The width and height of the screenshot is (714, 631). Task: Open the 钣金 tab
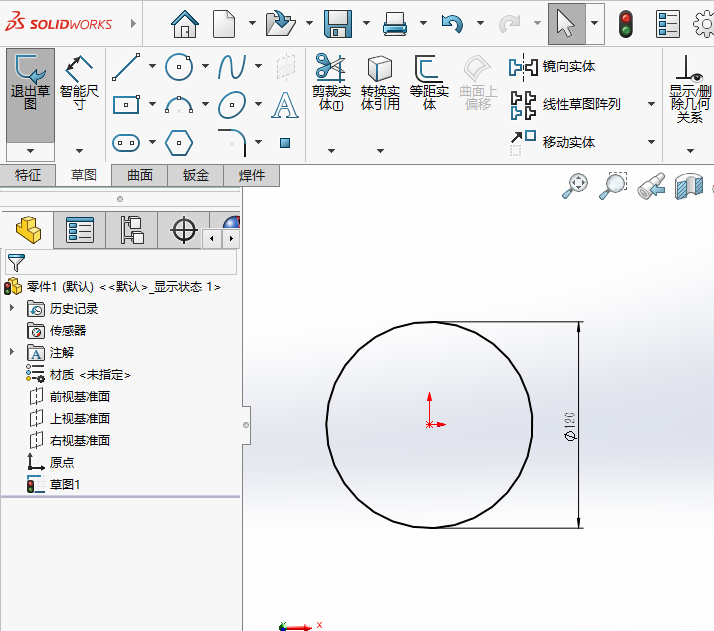pyautogui.click(x=196, y=176)
